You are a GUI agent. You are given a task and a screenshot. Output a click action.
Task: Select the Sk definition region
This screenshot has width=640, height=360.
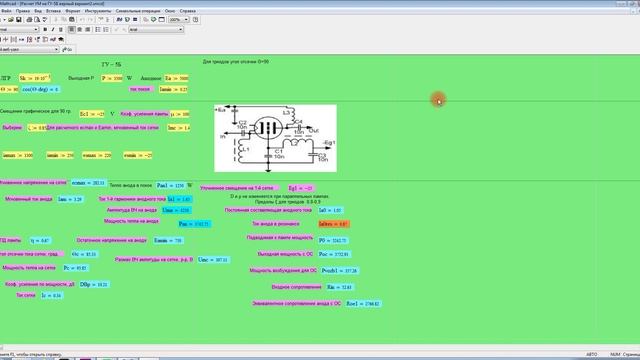pos(35,78)
